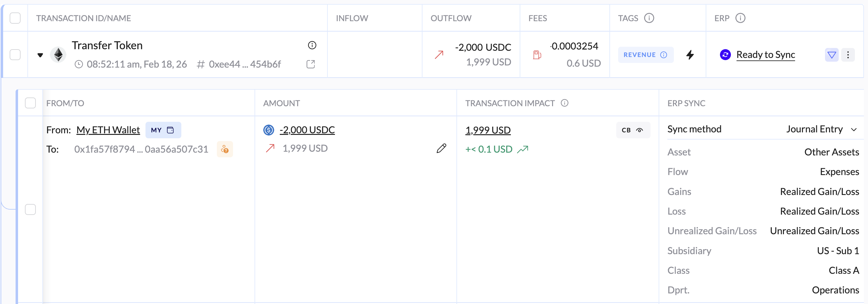Click the pencil edit amount icon
The width and height of the screenshot is (868, 304).
tap(441, 148)
